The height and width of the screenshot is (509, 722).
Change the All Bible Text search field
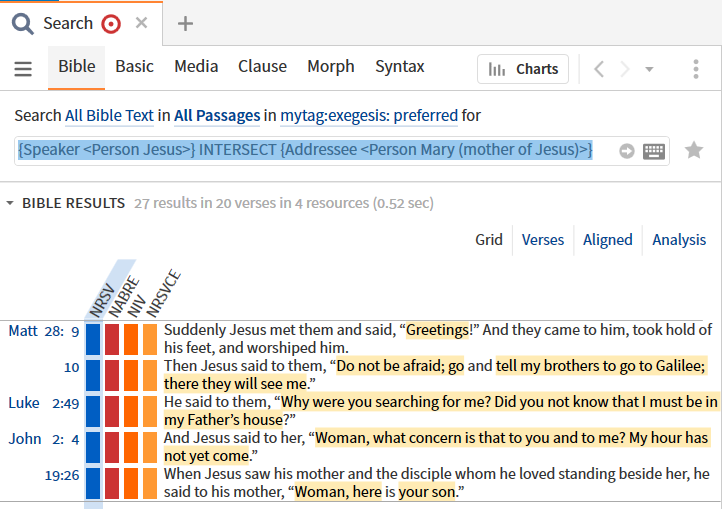coord(109,116)
